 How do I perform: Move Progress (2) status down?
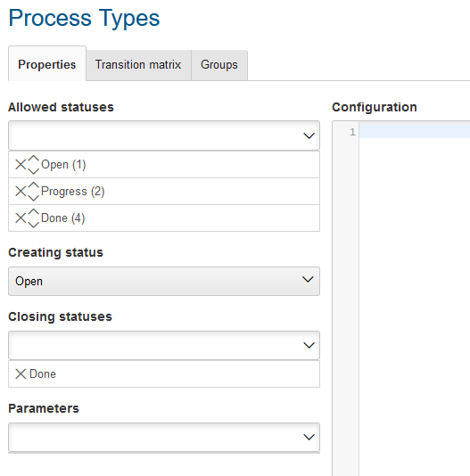(33, 197)
